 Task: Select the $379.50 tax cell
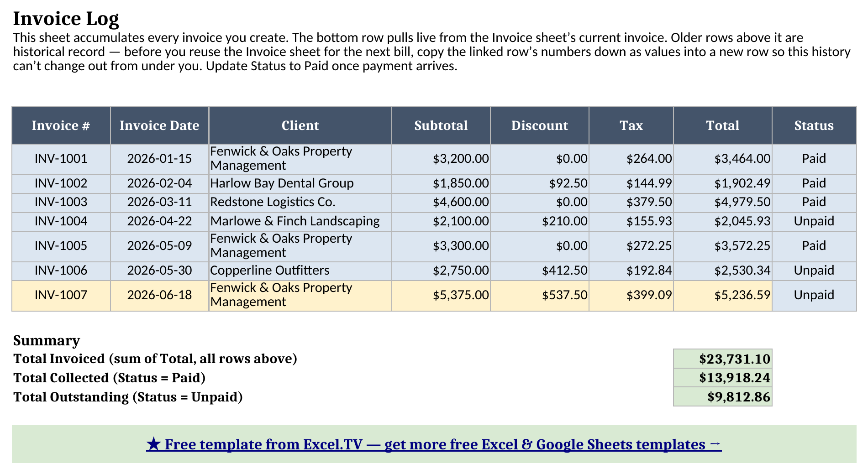(x=631, y=202)
